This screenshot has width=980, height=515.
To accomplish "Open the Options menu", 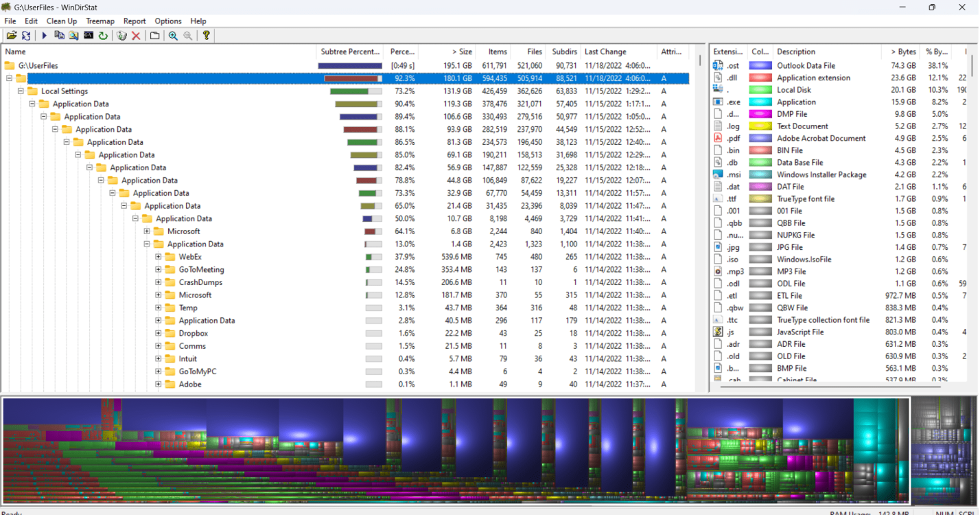I will coord(168,21).
